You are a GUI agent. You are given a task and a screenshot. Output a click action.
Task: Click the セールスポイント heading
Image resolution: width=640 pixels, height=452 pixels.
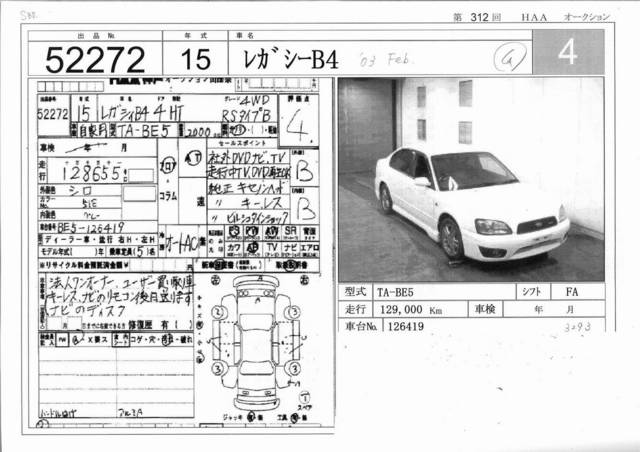coord(242,143)
